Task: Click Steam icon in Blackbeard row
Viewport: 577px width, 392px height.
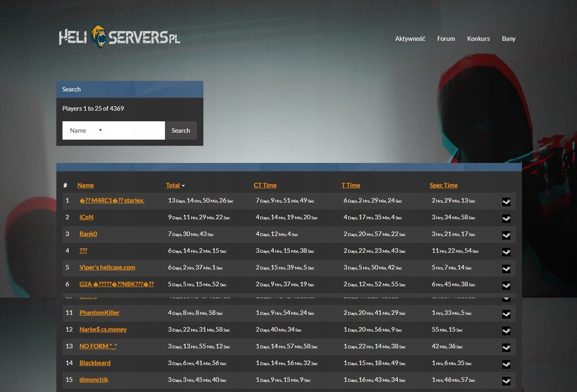Action: 506,364
